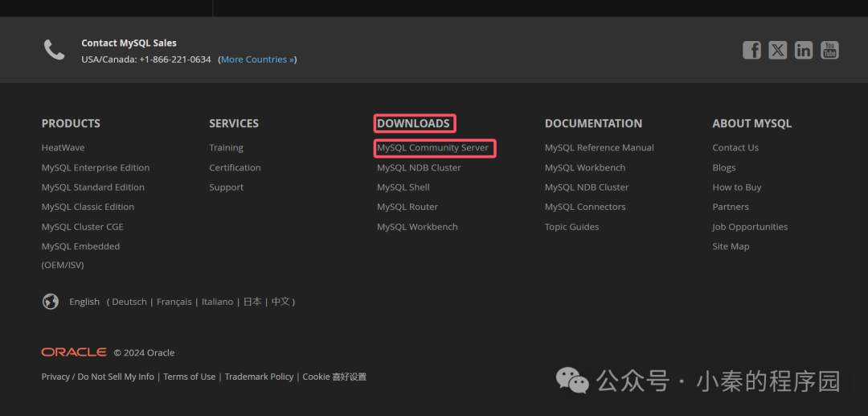Click the Oracle logo
The height and width of the screenshot is (416, 868).
[x=74, y=352]
